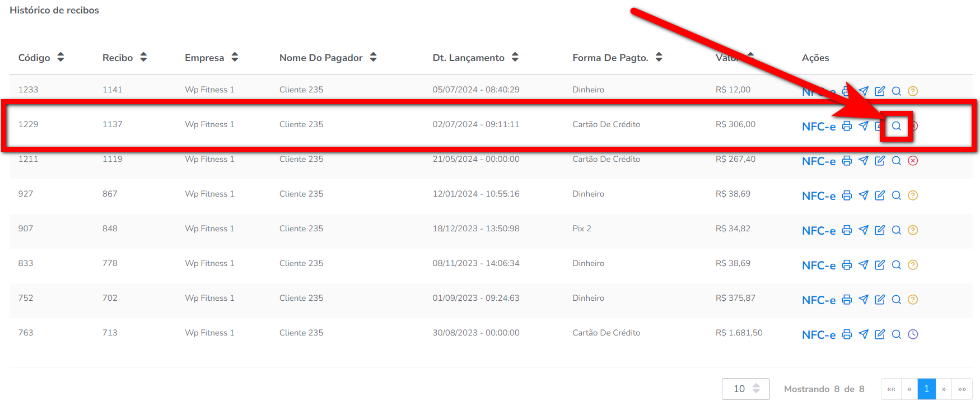The height and width of the screenshot is (410, 980).
Task: Open NFC-e link for receipt 1119
Action: coord(818,161)
